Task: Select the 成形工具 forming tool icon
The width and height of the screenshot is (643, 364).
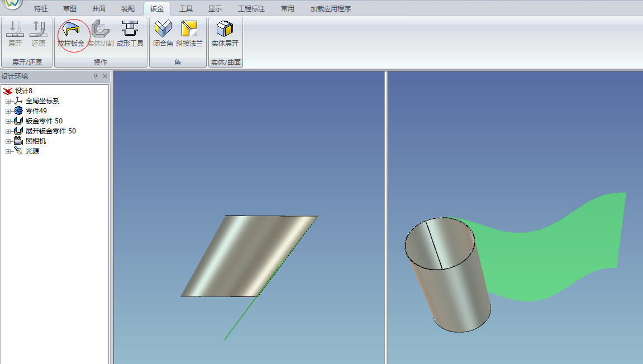Action: [130, 33]
